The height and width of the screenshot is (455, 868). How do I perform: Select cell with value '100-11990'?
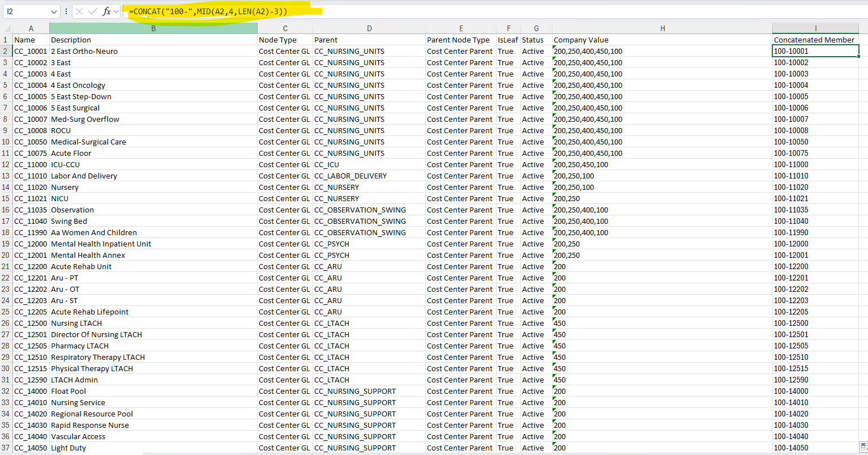point(815,232)
